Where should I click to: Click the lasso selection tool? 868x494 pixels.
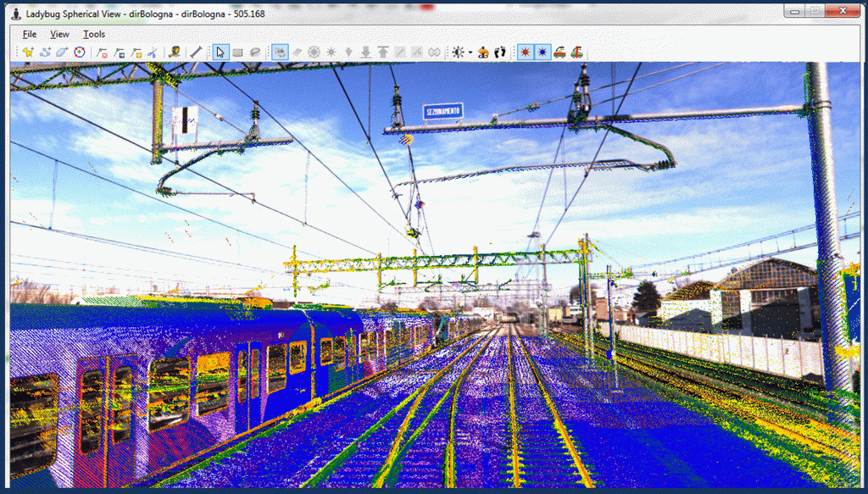(254, 53)
